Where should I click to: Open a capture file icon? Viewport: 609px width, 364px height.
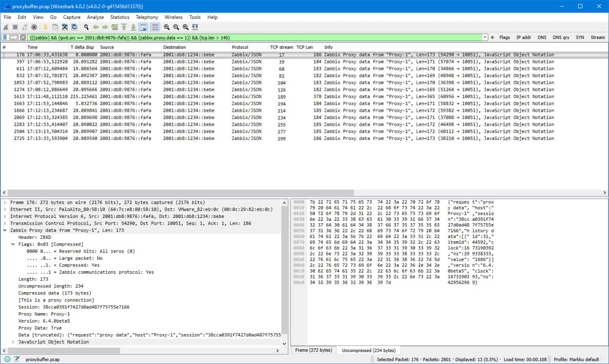[46, 27]
